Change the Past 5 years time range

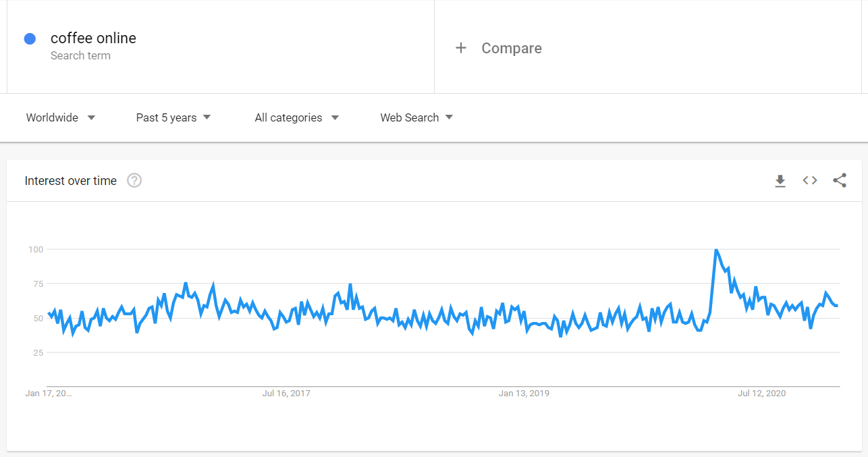click(173, 117)
